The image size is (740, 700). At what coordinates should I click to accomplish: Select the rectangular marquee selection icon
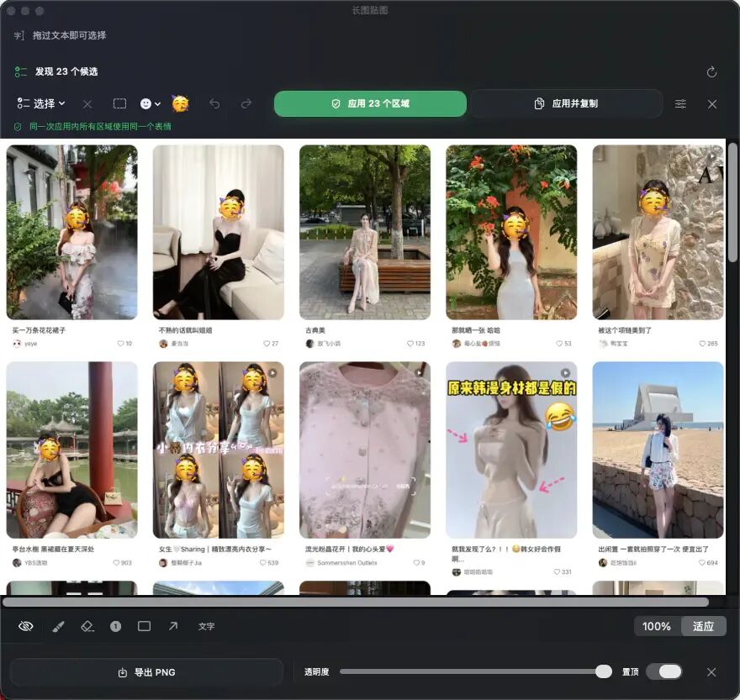[120, 103]
